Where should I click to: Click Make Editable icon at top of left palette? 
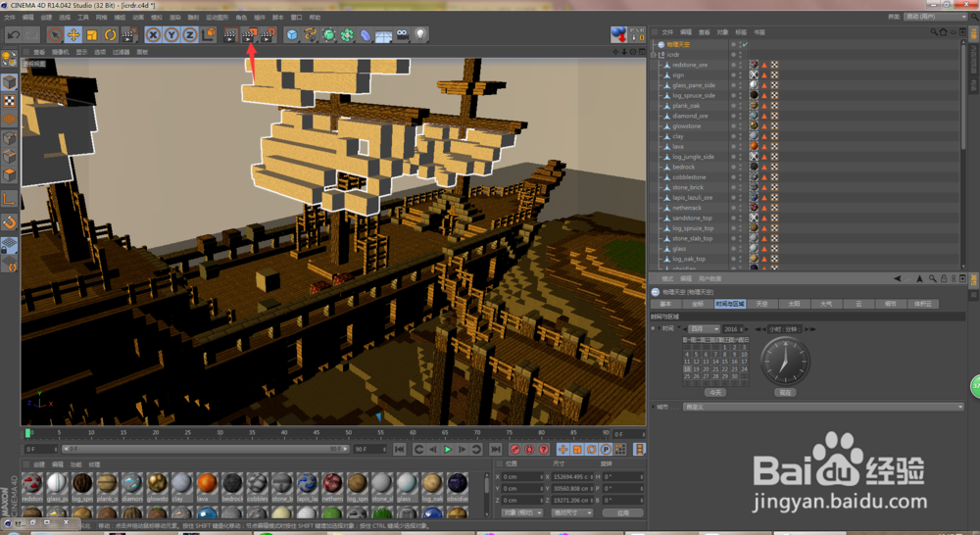coord(10,60)
